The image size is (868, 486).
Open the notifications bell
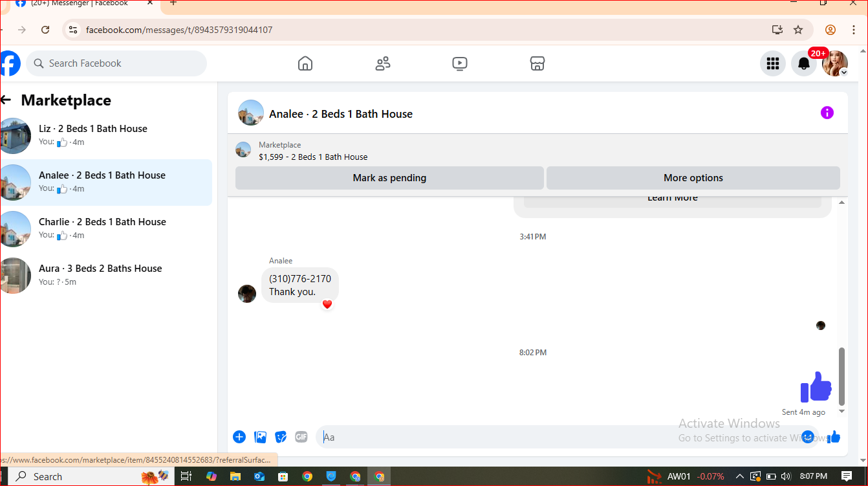coord(804,63)
